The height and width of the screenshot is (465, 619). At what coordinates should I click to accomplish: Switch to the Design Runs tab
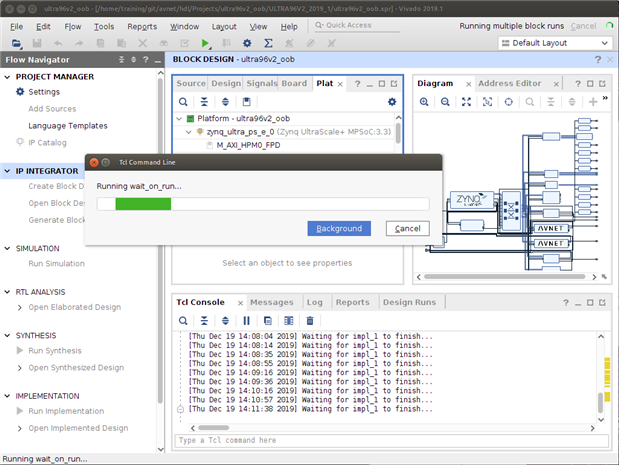410,302
